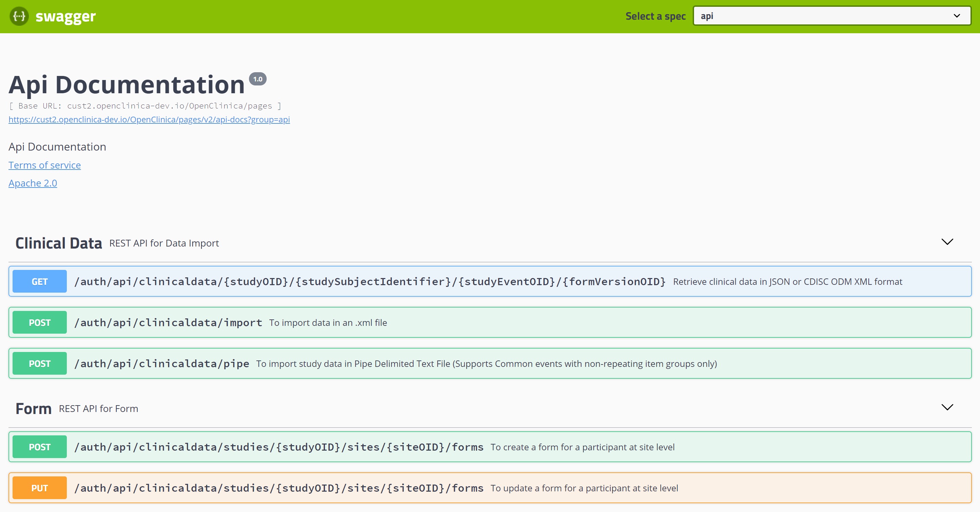Collapse the Clinical Data section chevron
Viewport: 980px width, 512px height.
click(x=947, y=242)
